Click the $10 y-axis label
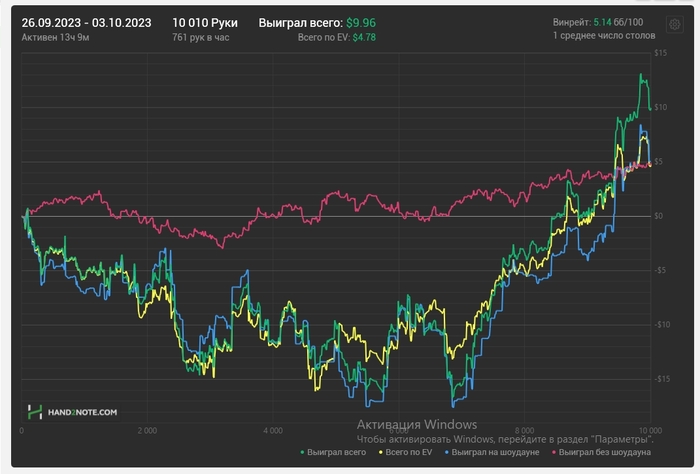The image size is (700, 474). point(660,107)
